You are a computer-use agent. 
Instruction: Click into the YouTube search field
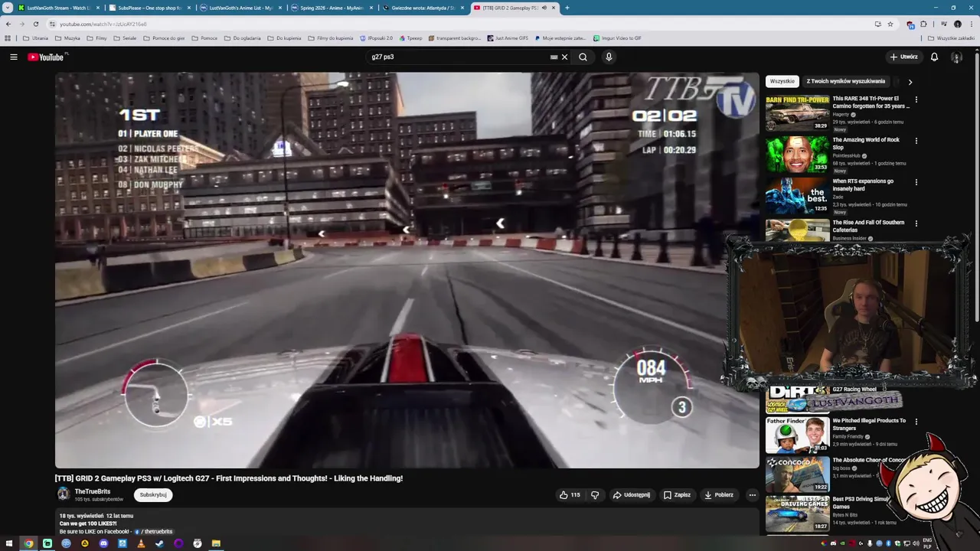pos(458,57)
